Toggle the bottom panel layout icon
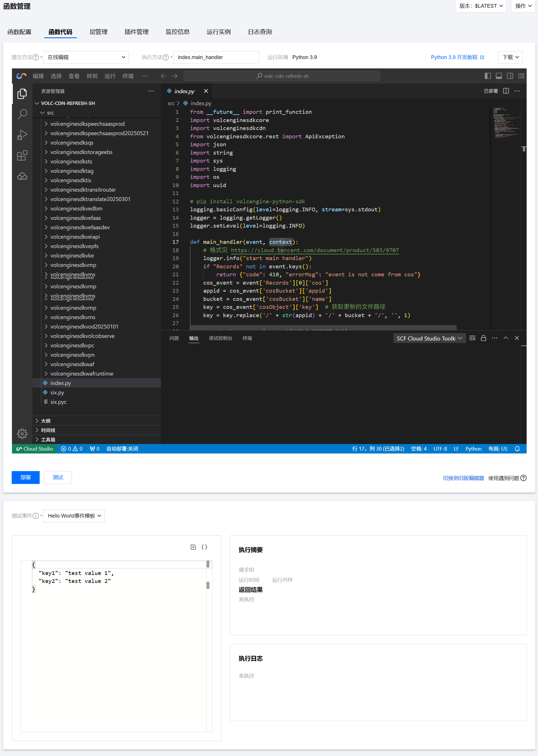 coord(499,76)
